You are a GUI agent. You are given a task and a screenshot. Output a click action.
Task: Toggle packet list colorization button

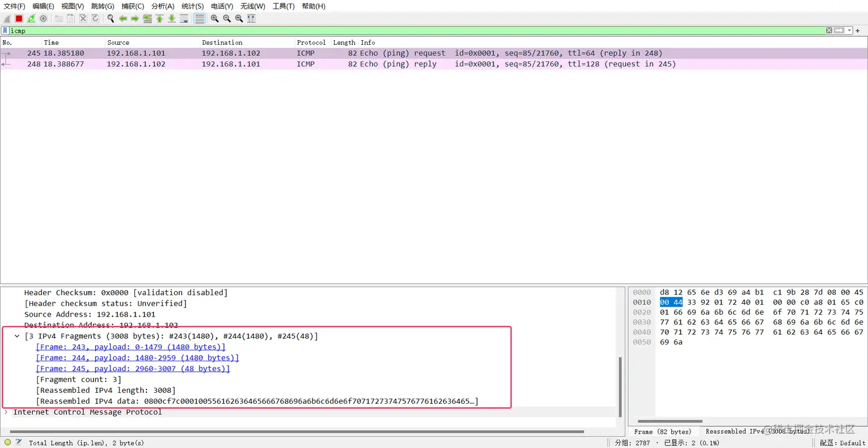click(x=199, y=18)
